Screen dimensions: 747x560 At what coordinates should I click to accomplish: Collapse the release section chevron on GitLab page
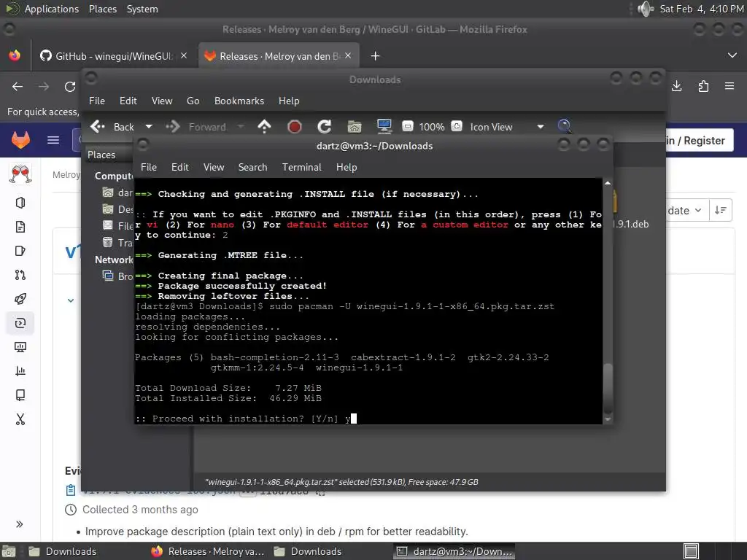[x=71, y=300]
